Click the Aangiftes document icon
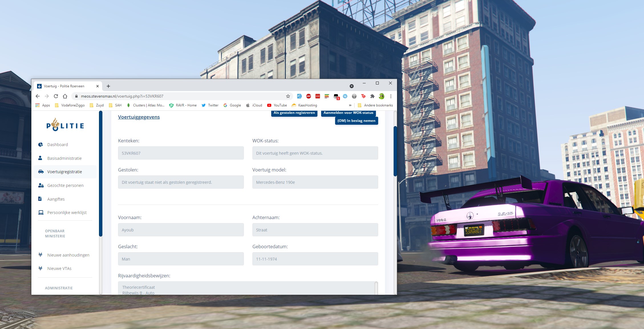Screen dimensions: 644x329 40,199
